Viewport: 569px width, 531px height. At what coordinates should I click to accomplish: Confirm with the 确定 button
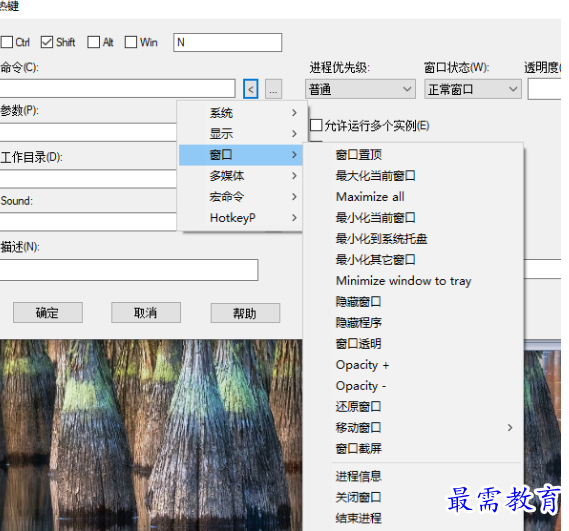coord(48,313)
